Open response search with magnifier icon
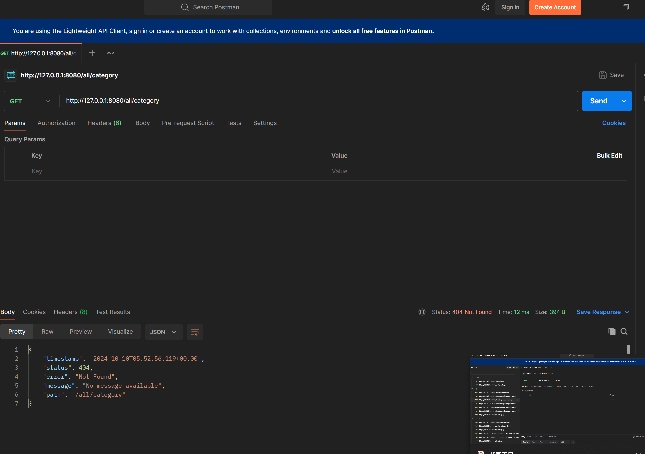Viewport: 645px width, 454px height. (624, 331)
